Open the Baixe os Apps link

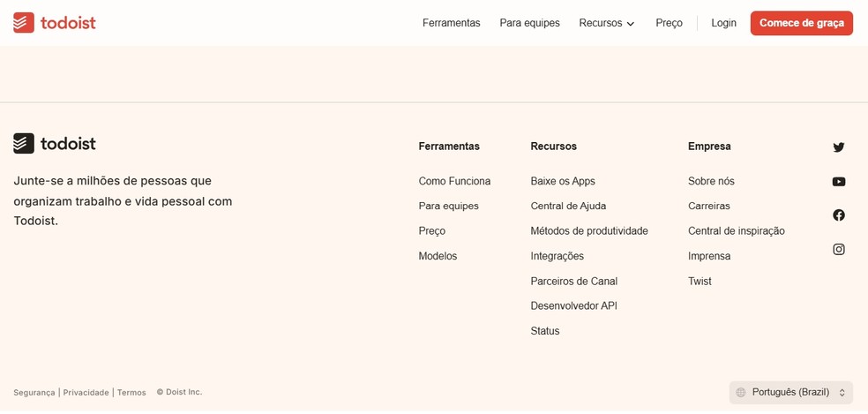pyautogui.click(x=563, y=181)
